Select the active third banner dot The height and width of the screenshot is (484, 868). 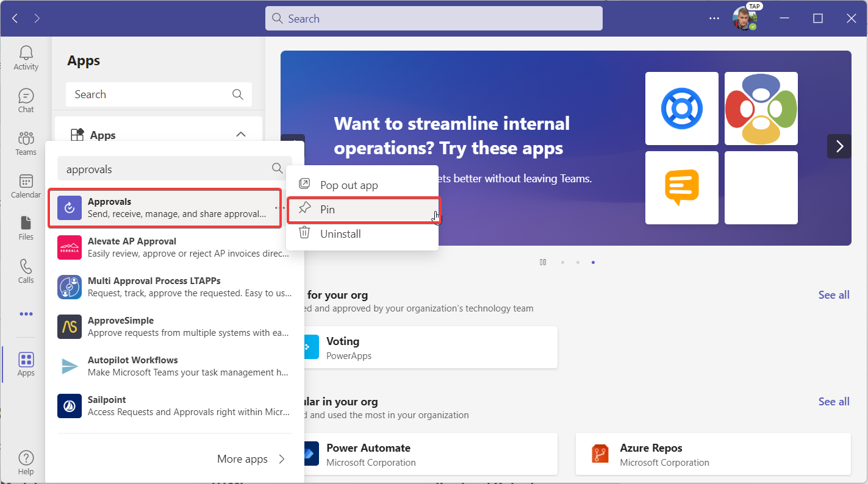pyautogui.click(x=593, y=263)
